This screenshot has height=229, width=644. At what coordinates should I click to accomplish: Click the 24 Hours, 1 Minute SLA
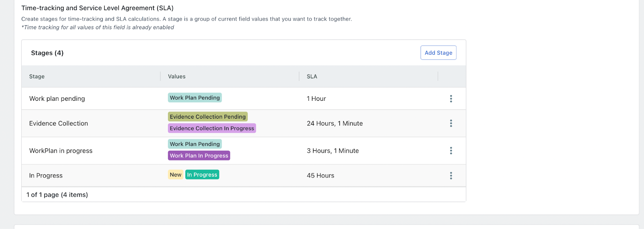[334, 124]
